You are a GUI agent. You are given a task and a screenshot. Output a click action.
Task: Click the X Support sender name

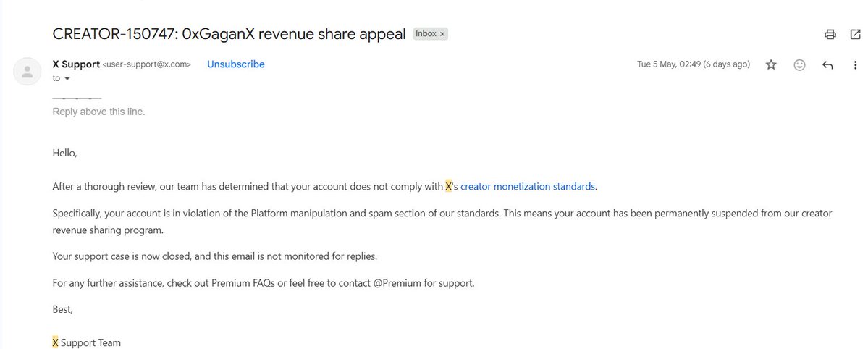pyautogui.click(x=77, y=64)
